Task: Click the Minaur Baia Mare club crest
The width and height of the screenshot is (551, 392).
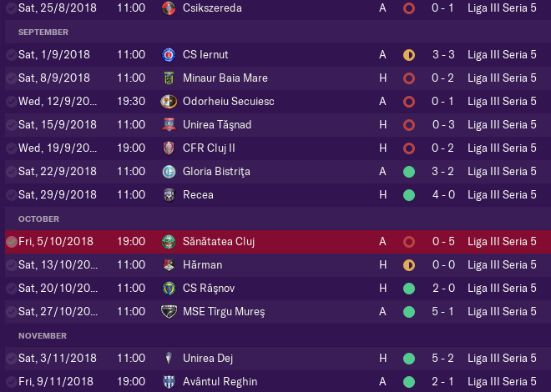Action: coord(169,78)
